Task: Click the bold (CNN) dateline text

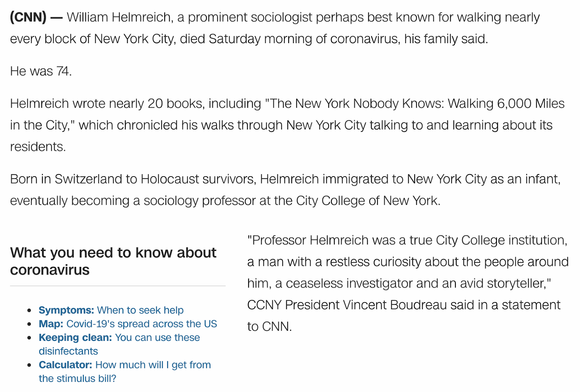Action: pyautogui.click(x=28, y=17)
